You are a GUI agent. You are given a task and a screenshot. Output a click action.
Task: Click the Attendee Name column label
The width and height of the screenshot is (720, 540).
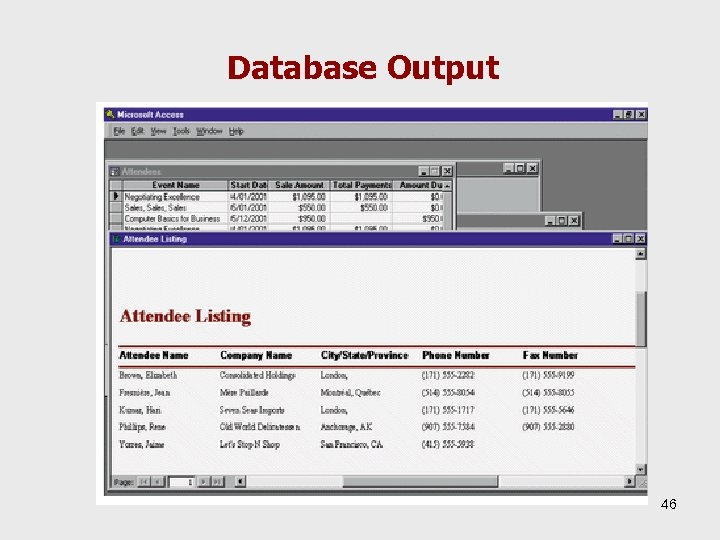pos(153,355)
